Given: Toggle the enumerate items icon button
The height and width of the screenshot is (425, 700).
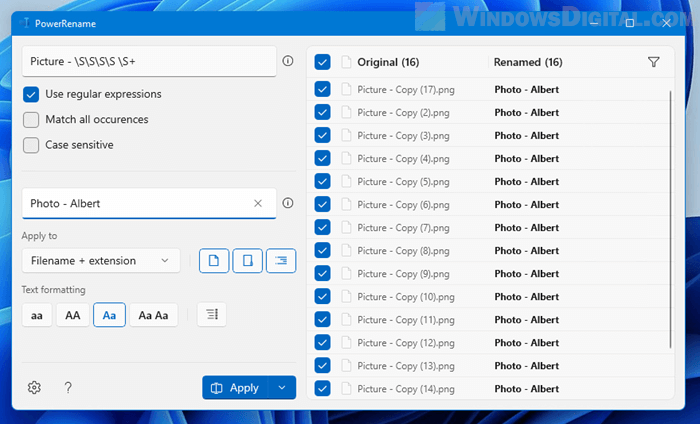Looking at the screenshot, I should (x=212, y=315).
